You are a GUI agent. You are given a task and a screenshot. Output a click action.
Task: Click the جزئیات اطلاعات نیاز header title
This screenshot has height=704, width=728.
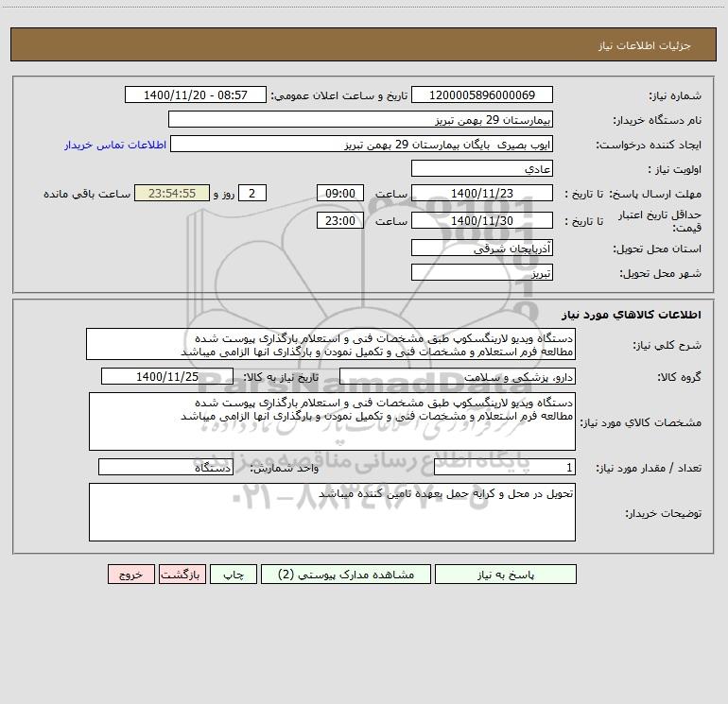pyautogui.click(x=645, y=45)
